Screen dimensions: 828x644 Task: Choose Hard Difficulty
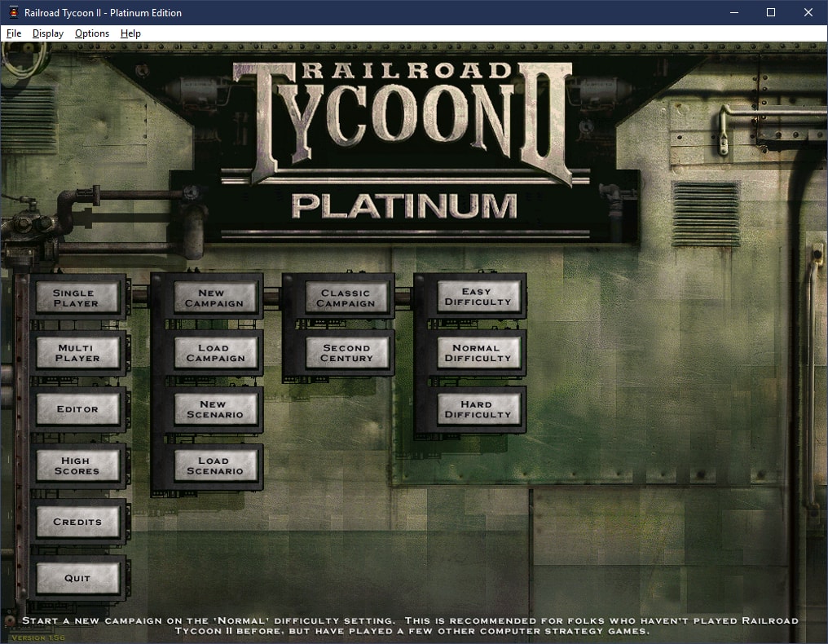point(478,409)
